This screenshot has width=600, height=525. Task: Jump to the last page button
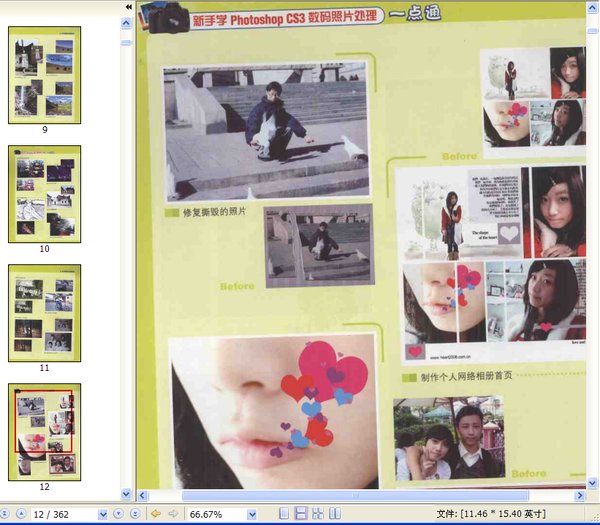coord(135,514)
